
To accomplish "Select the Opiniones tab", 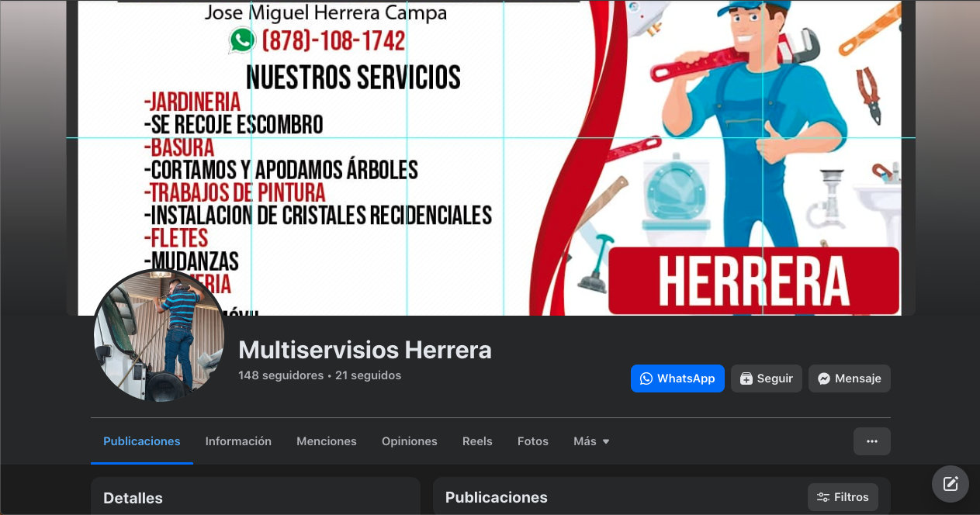I will click(409, 441).
